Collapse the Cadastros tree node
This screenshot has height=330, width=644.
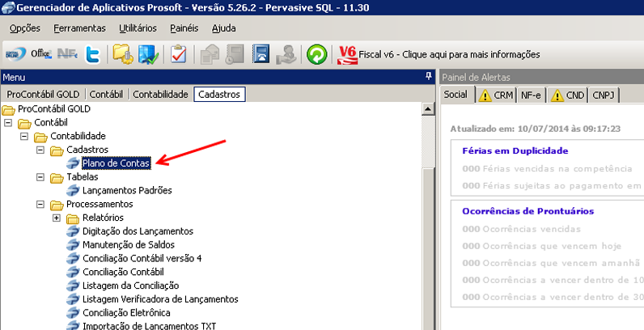[40, 150]
